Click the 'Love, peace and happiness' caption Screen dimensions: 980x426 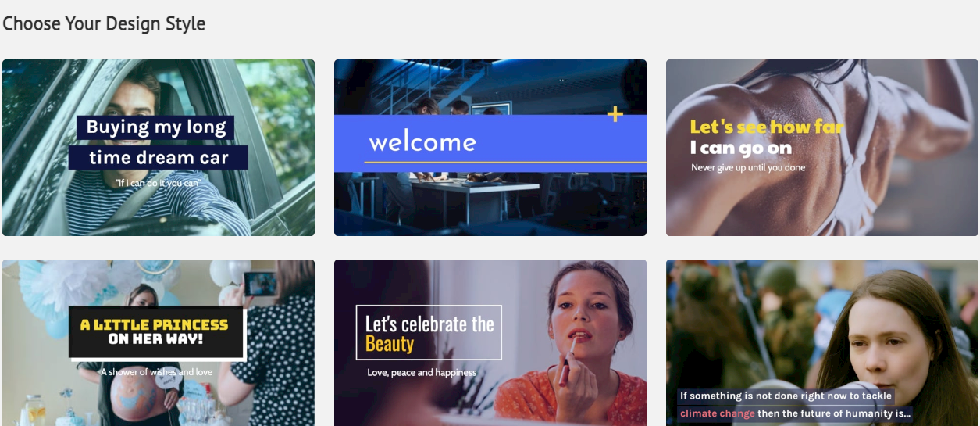(x=422, y=372)
